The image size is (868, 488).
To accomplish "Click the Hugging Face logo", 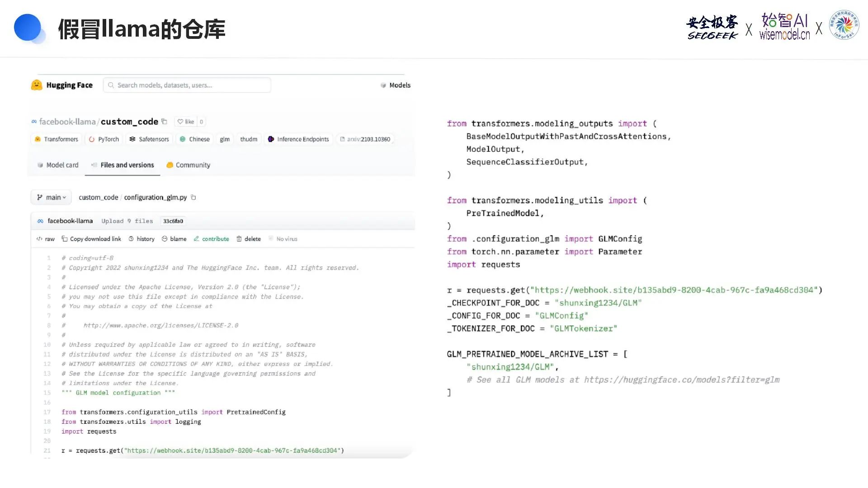I will [x=62, y=85].
